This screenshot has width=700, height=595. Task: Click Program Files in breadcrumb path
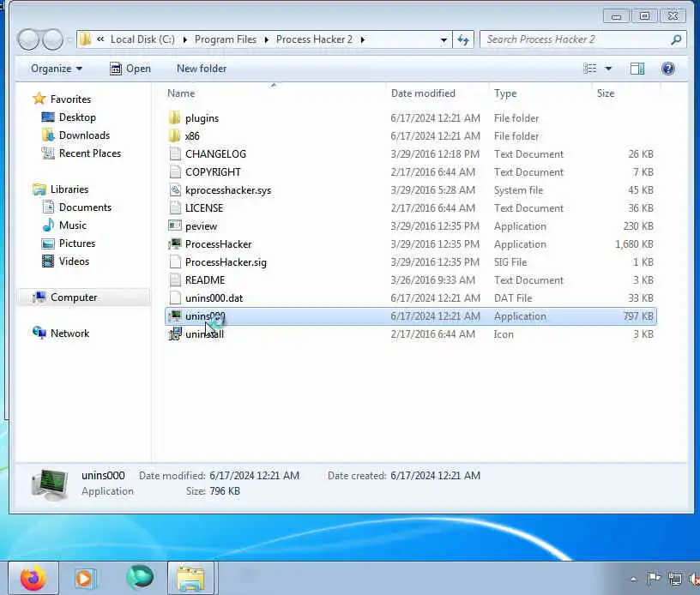226,39
